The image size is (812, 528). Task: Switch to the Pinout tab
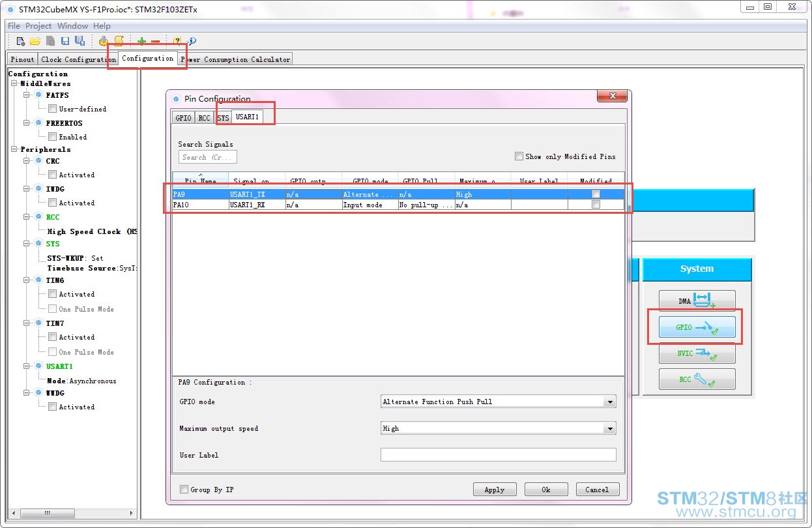pyautogui.click(x=23, y=59)
